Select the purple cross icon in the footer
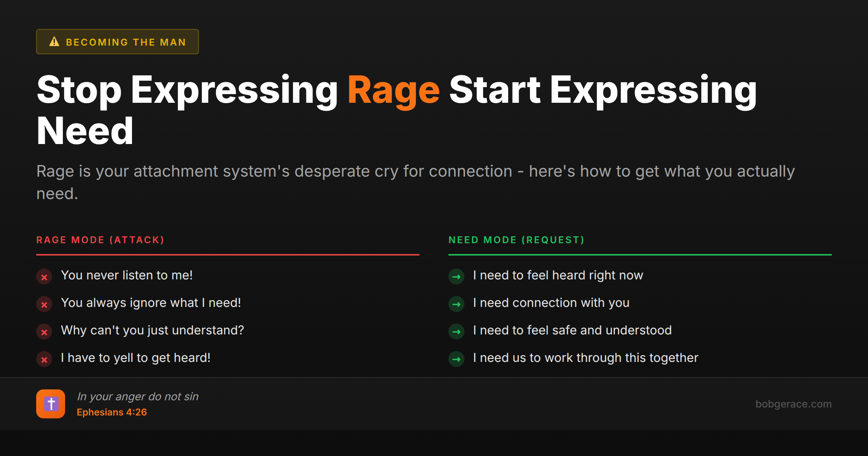This screenshot has width=868, height=456. pyautogui.click(x=51, y=404)
